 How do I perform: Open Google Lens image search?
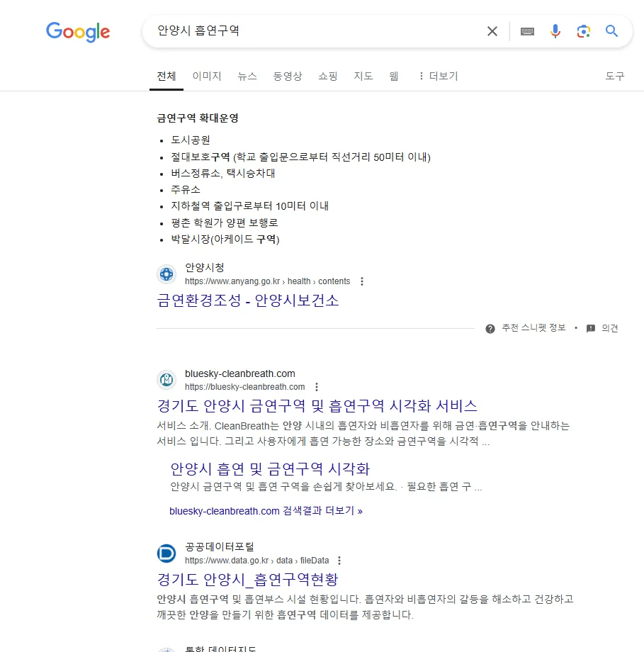coord(583,31)
